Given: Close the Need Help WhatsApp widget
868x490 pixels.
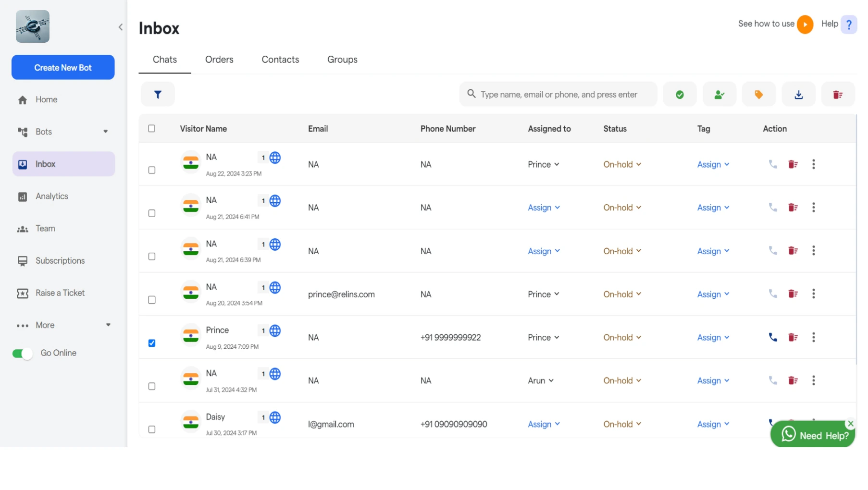Looking at the screenshot, I should pyautogui.click(x=851, y=424).
